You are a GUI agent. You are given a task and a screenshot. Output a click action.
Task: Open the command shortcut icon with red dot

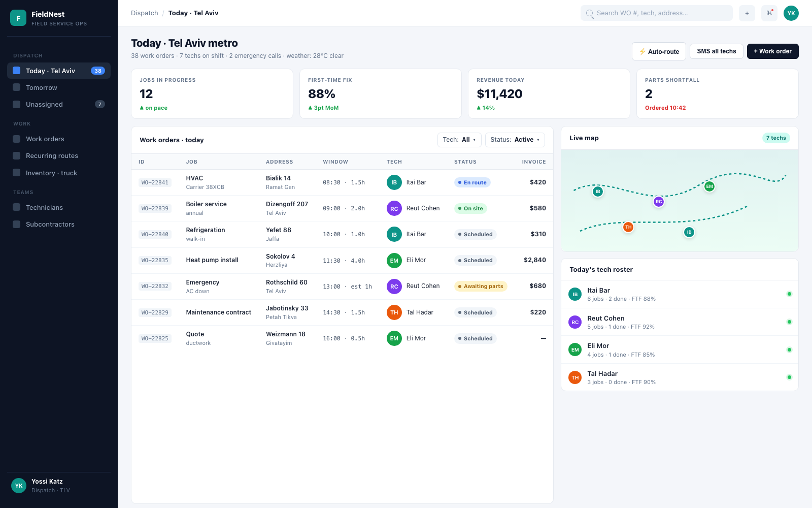point(769,13)
